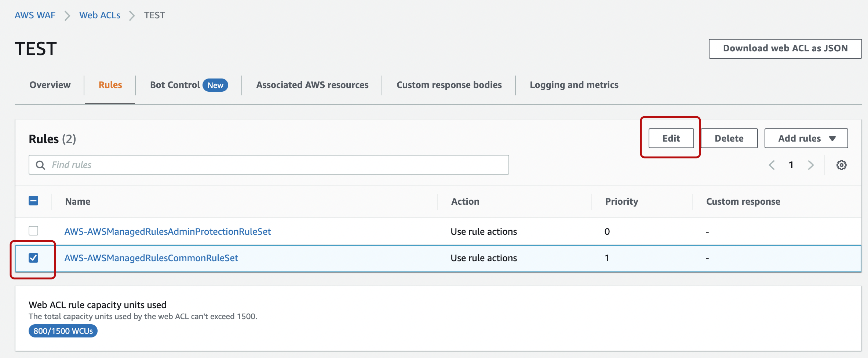The image size is (868, 358).
Task: Click 'Use rule actions' in the AdminProtection row
Action: click(x=484, y=231)
